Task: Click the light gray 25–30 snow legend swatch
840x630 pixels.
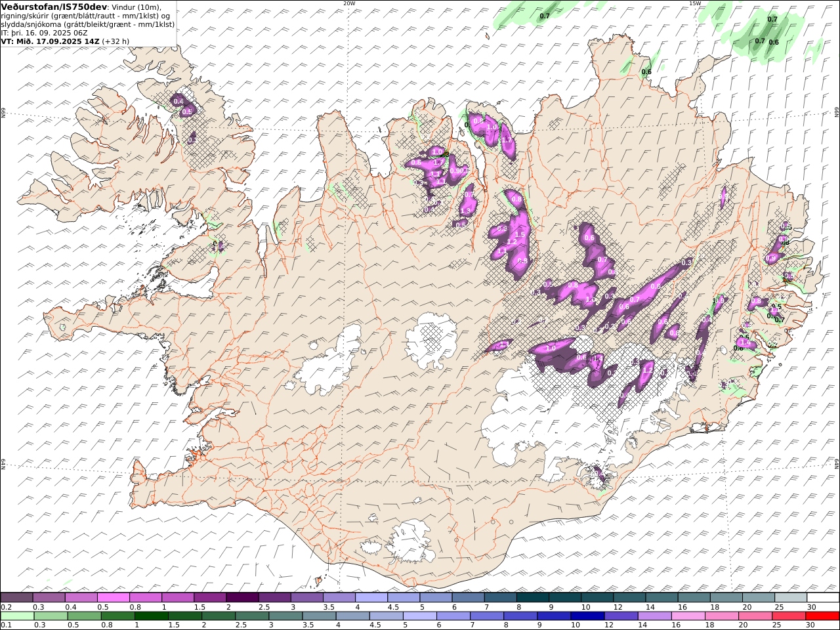Action: coord(790,597)
